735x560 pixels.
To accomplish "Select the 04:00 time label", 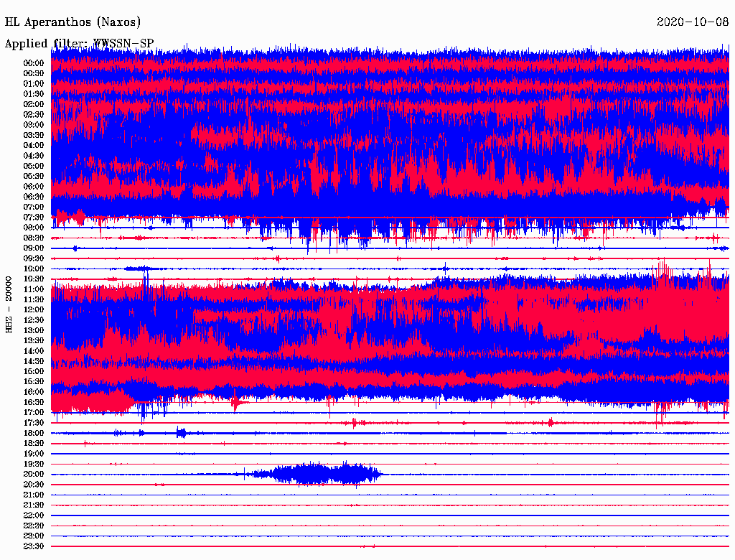I will [34, 146].
